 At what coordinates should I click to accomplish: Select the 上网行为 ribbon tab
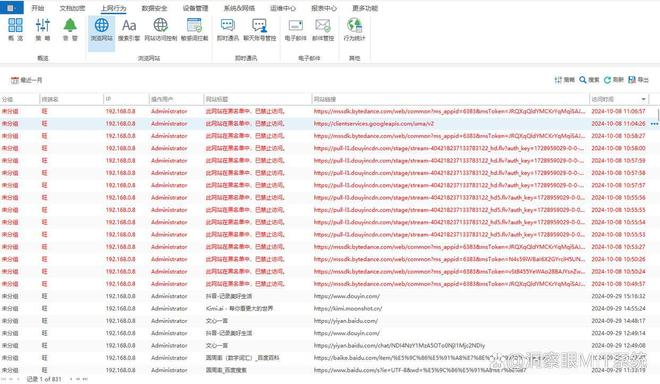114,8
